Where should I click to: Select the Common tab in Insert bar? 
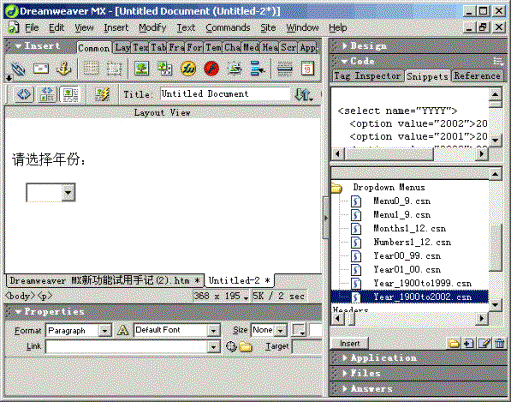(94, 48)
